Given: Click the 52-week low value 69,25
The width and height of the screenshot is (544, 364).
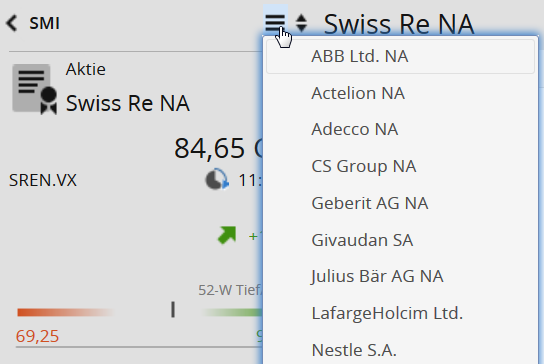Looking at the screenshot, I should (37, 336).
